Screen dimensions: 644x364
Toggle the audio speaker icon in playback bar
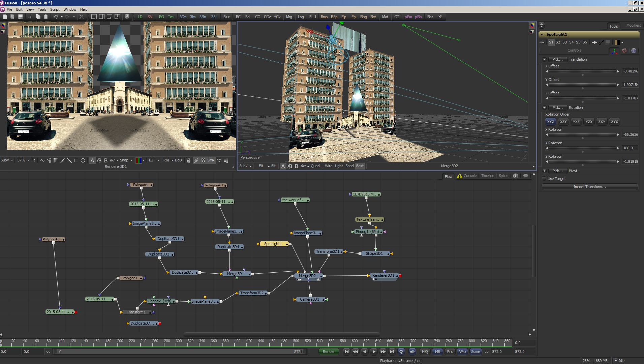click(x=412, y=352)
